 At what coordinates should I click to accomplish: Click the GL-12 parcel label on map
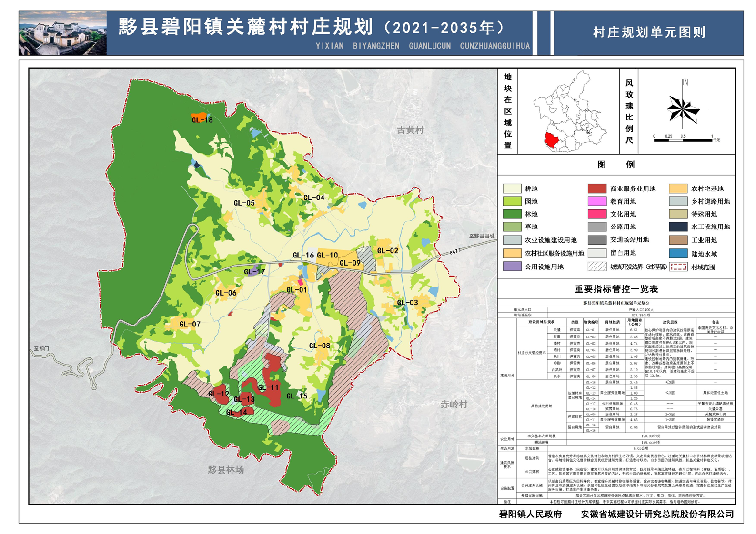pos(219,394)
